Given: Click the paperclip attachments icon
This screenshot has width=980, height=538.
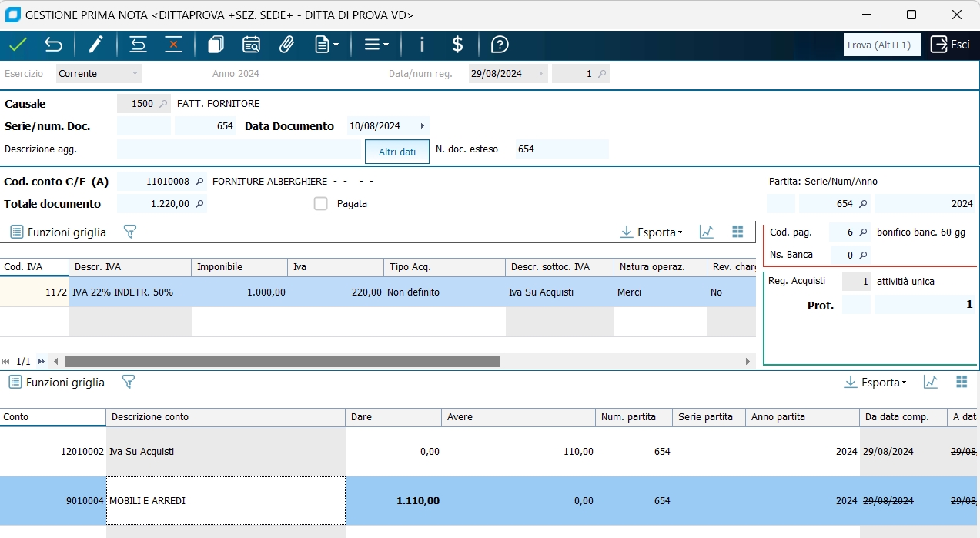Looking at the screenshot, I should [286, 45].
